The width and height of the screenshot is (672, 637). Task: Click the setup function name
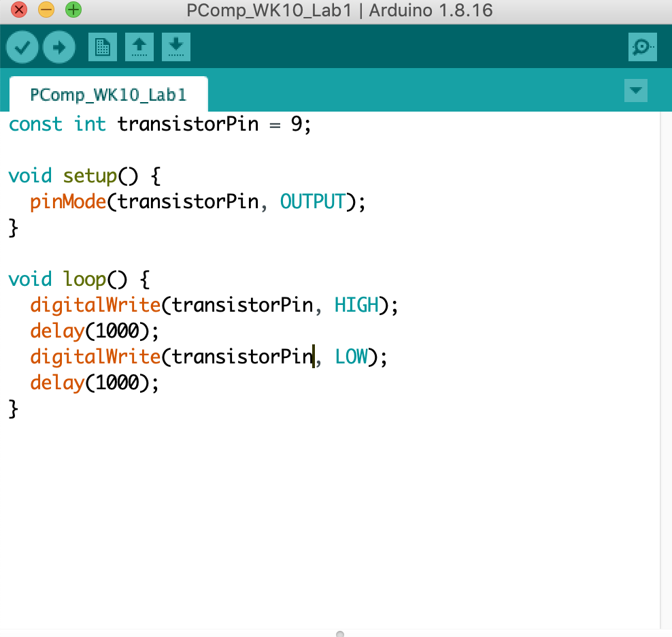click(x=90, y=176)
